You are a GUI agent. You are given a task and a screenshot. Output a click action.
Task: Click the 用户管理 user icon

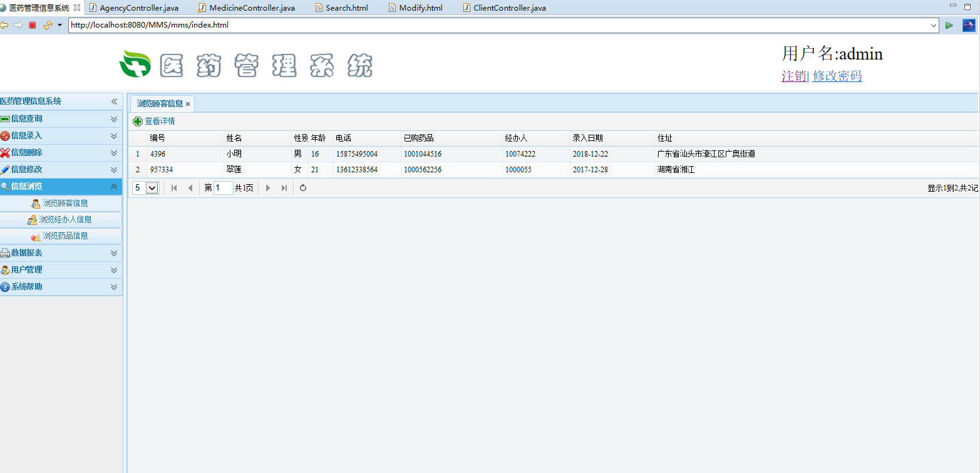(x=5, y=270)
